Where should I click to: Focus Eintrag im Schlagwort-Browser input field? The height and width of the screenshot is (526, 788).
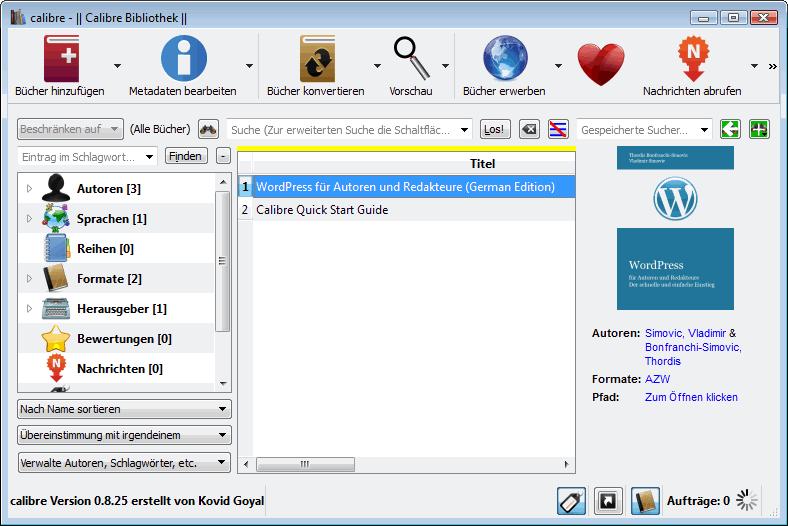pos(80,157)
